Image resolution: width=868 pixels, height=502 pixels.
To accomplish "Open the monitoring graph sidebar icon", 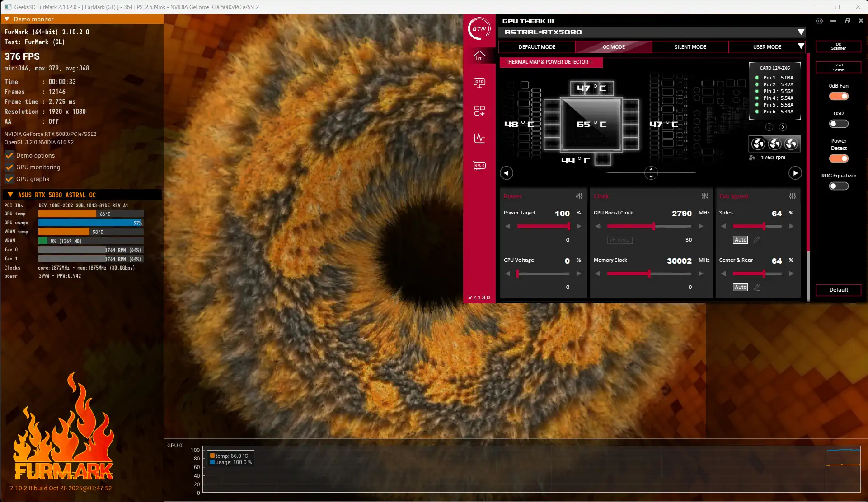I will pyautogui.click(x=479, y=138).
